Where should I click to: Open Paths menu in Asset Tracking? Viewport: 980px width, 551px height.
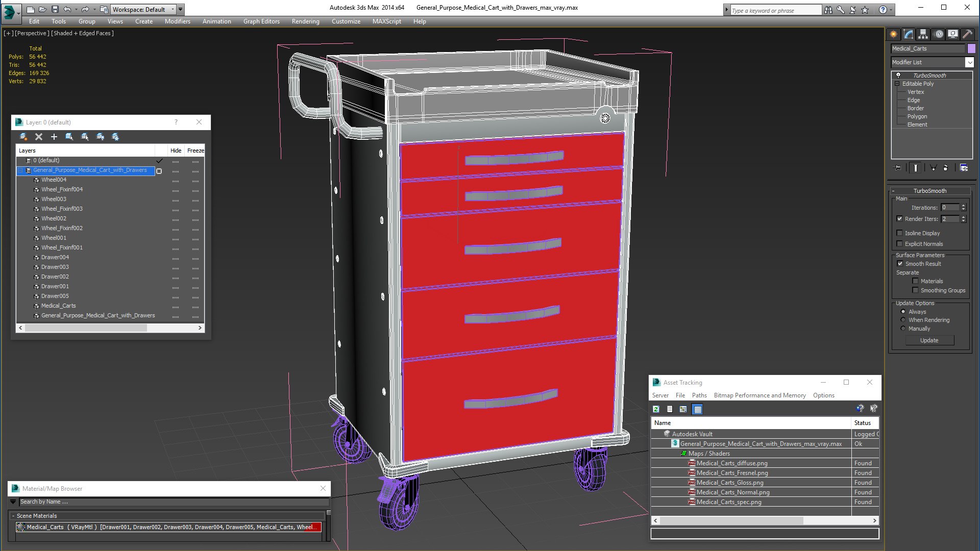pyautogui.click(x=699, y=395)
